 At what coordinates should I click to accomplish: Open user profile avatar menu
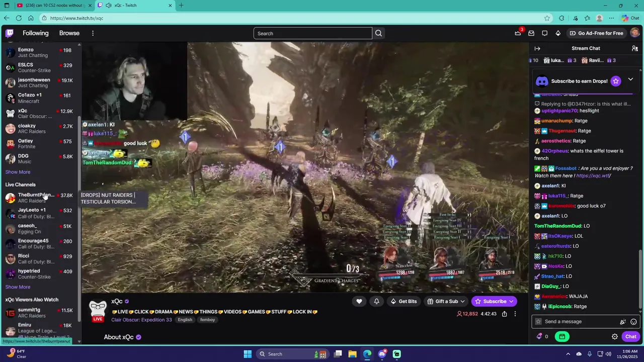(x=634, y=33)
